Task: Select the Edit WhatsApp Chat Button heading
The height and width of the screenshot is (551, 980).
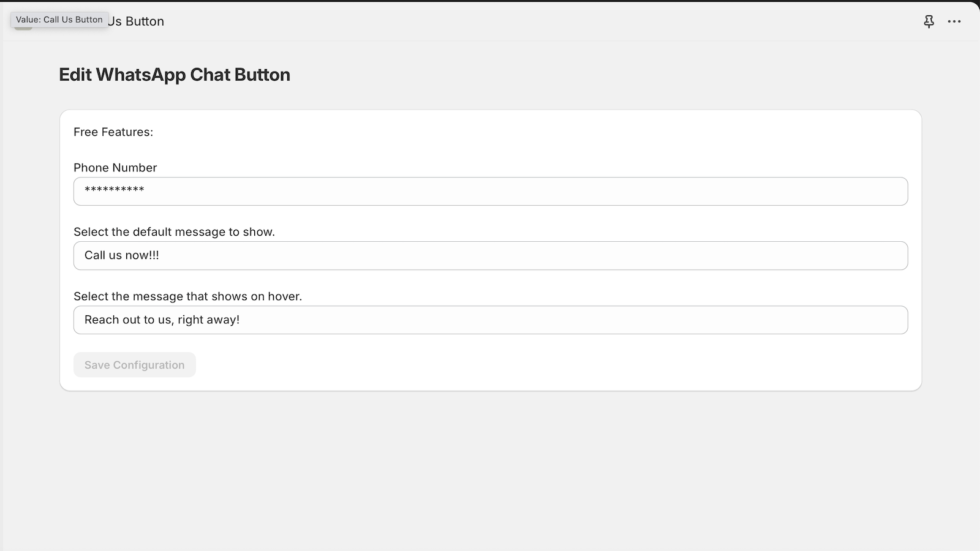Action: click(175, 74)
